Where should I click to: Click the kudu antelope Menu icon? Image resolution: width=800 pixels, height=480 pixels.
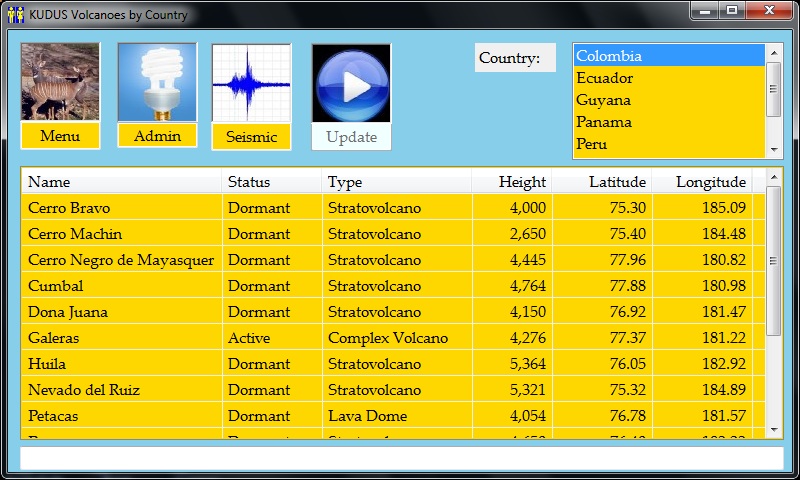(x=60, y=82)
